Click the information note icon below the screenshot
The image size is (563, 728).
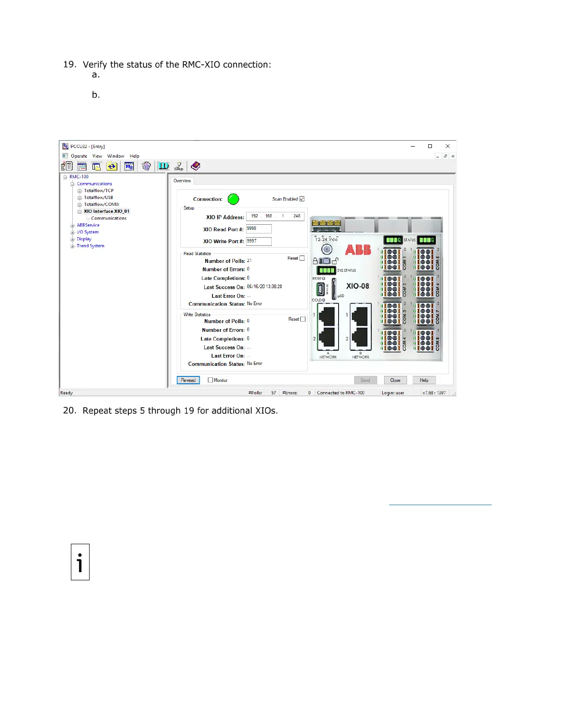click(80, 562)
